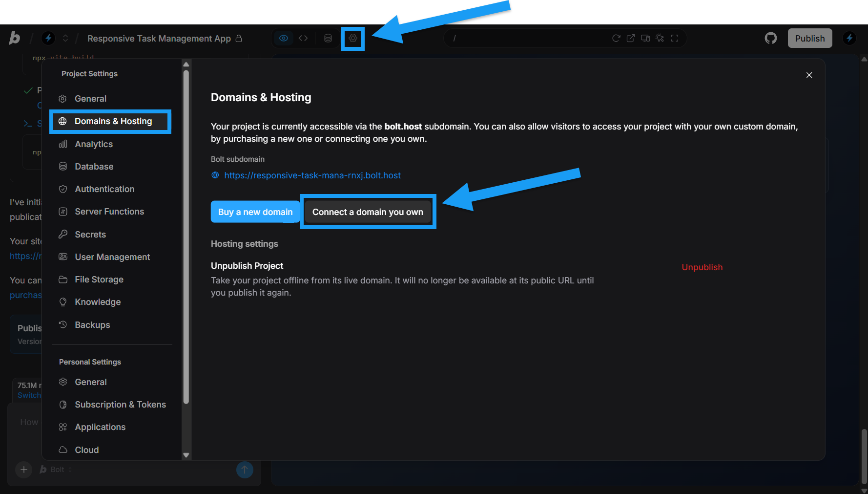
Task: Click the Bolt logo in the header
Action: [x=15, y=38]
